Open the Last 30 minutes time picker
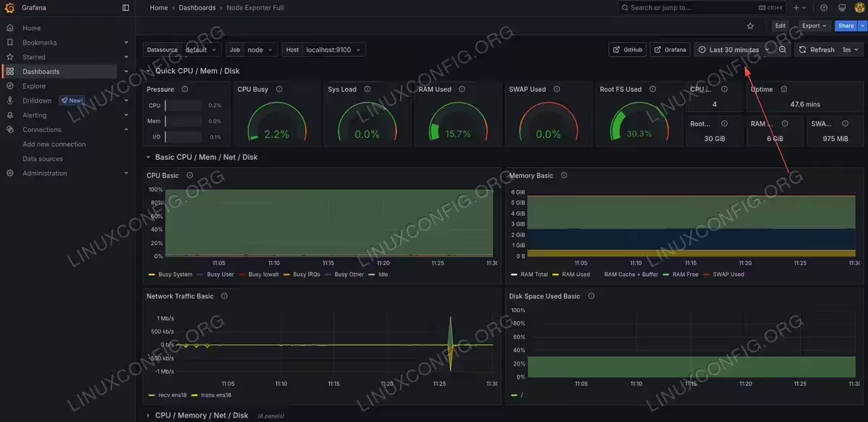Image resolution: width=868 pixels, height=422 pixels. 733,50
